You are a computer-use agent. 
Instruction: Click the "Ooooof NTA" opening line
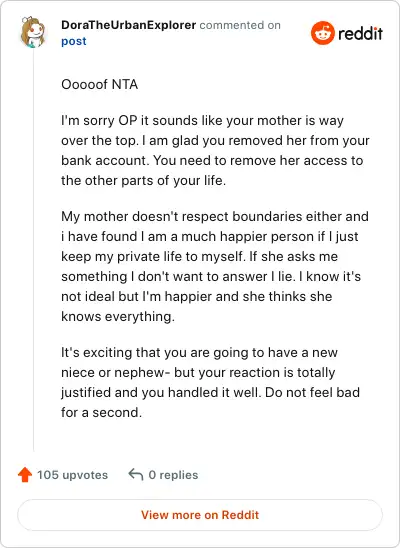pyautogui.click(x=100, y=84)
